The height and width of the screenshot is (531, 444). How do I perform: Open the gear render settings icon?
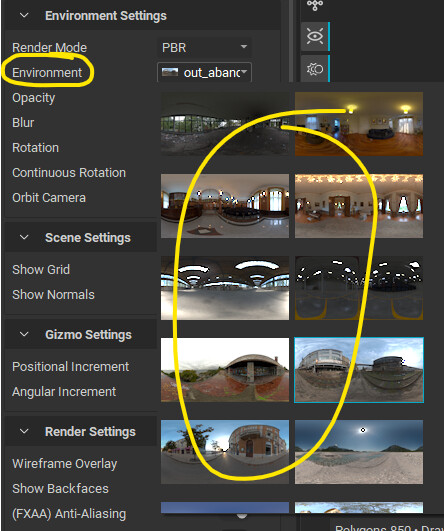click(x=315, y=69)
